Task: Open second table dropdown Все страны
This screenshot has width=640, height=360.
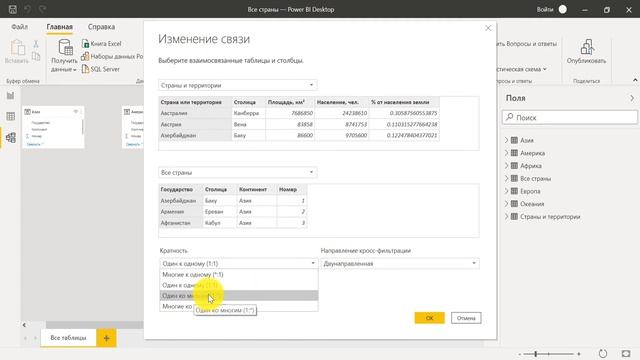Action: pyautogui.click(x=238, y=172)
